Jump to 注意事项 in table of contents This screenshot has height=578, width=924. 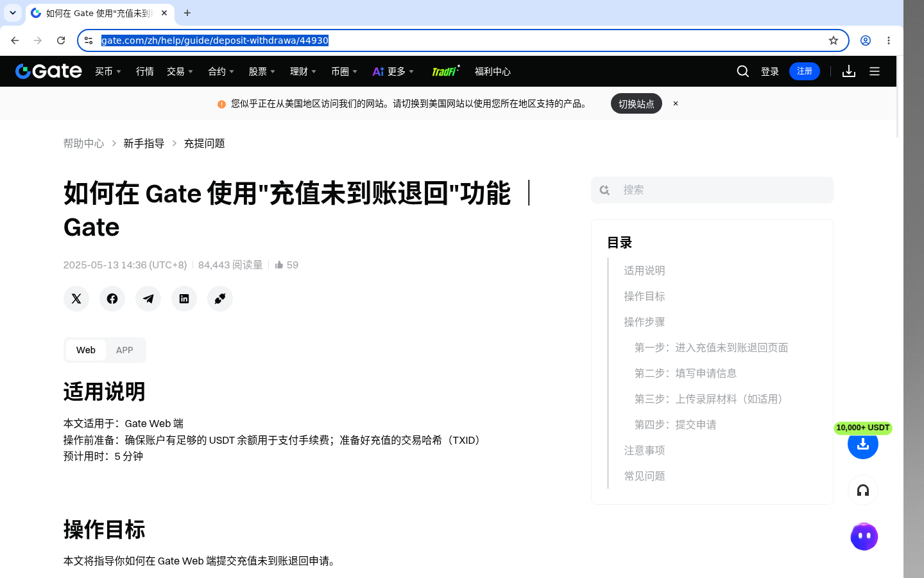644,450
